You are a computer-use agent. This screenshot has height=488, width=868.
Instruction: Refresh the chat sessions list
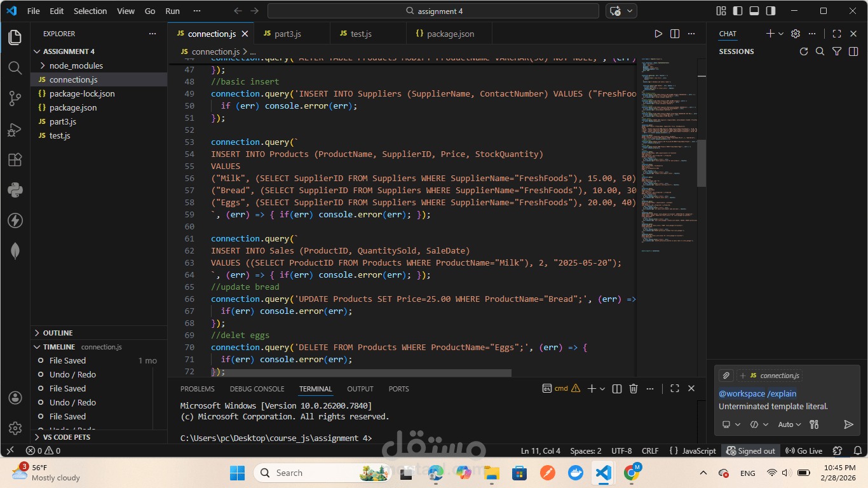click(804, 51)
